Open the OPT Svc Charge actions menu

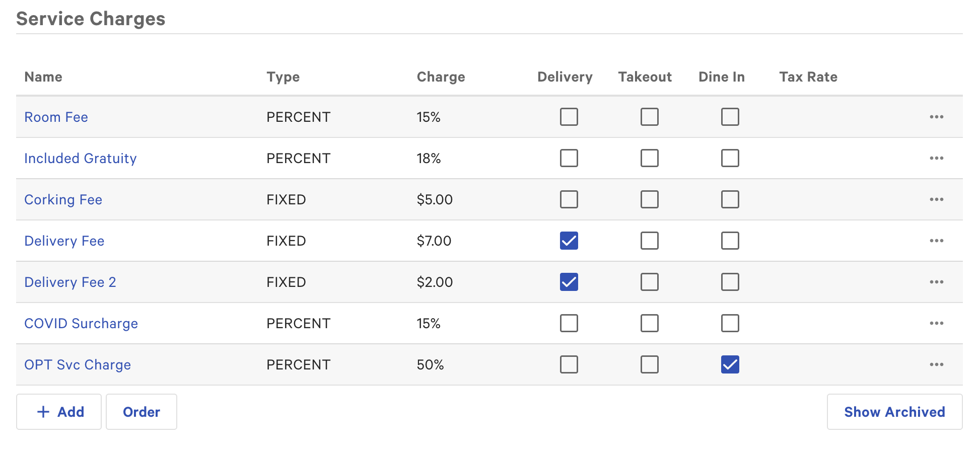click(x=937, y=364)
